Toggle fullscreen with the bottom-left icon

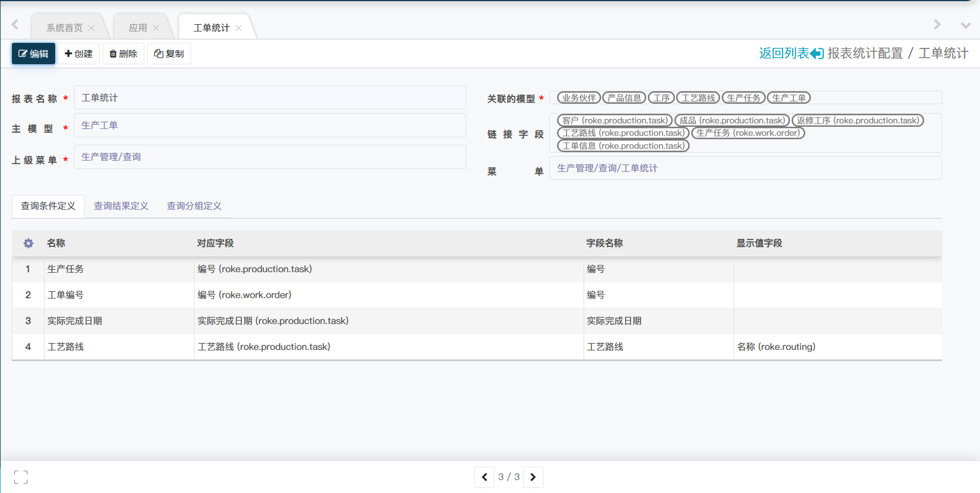click(x=21, y=477)
